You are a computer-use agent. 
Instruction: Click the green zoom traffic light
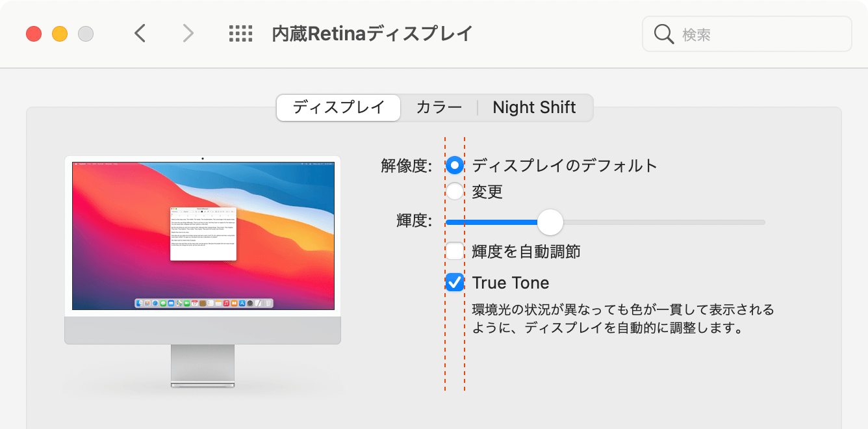(85, 33)
